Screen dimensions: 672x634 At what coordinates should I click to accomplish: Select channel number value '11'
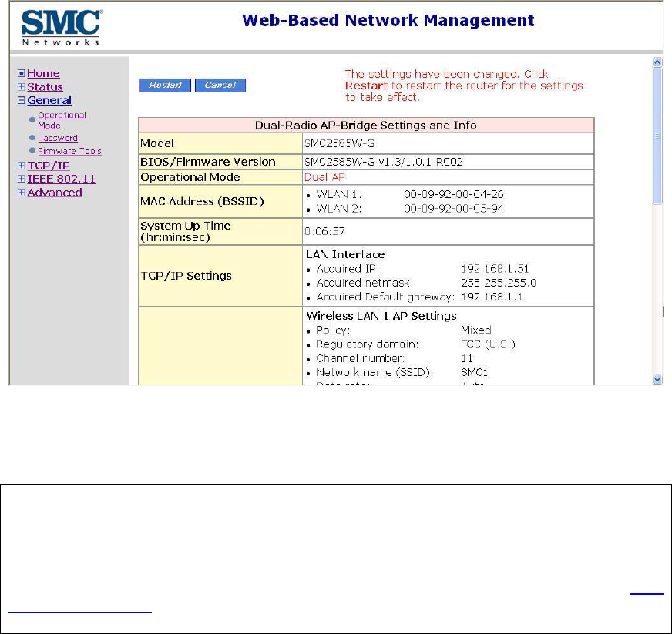pyautogui.click(x=467, y=358)
